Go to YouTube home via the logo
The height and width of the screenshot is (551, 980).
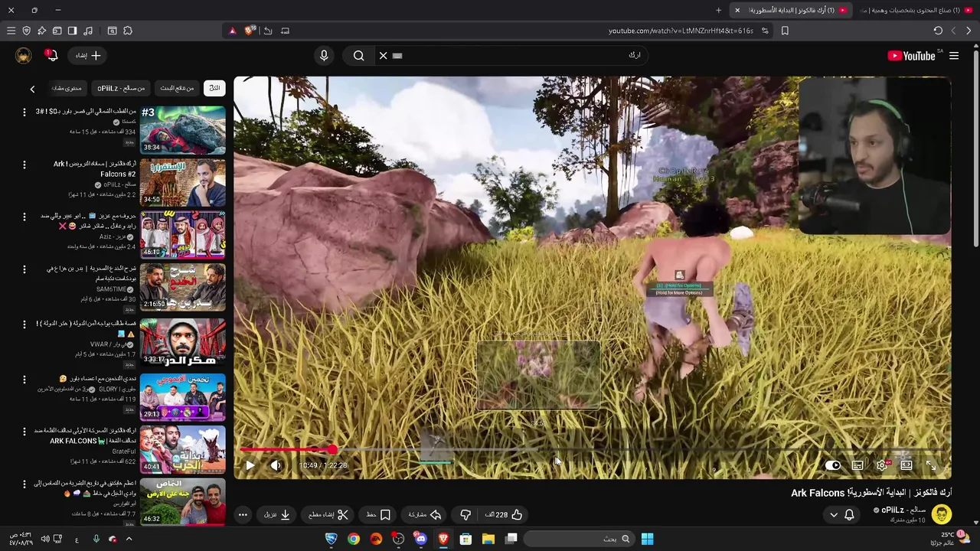click(x=912, y=56)
